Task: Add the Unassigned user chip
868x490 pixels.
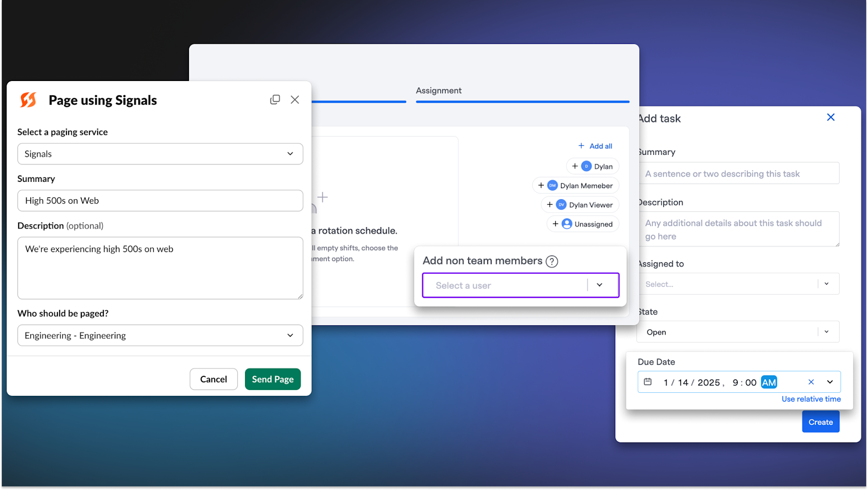Action: pyautogui.click(x=582, y=224)
